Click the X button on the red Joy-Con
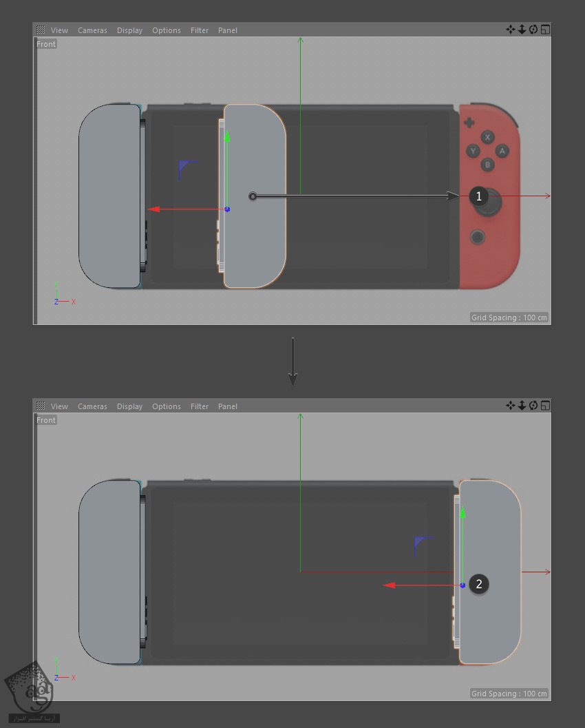 coord(487,137)
